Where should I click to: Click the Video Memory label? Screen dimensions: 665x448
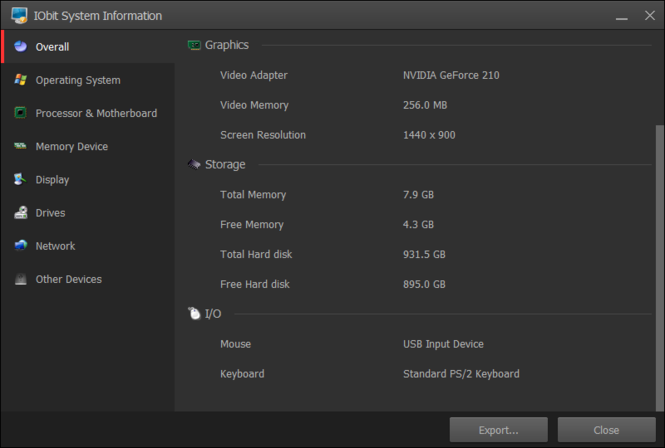tap(254, 105)
